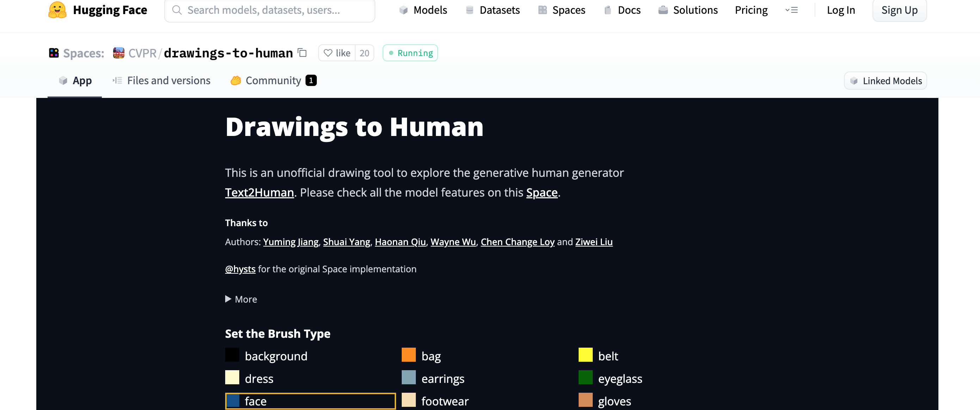Expand the More disclosure section
This screenshot has width=980, height=410.
click(241, 299)
